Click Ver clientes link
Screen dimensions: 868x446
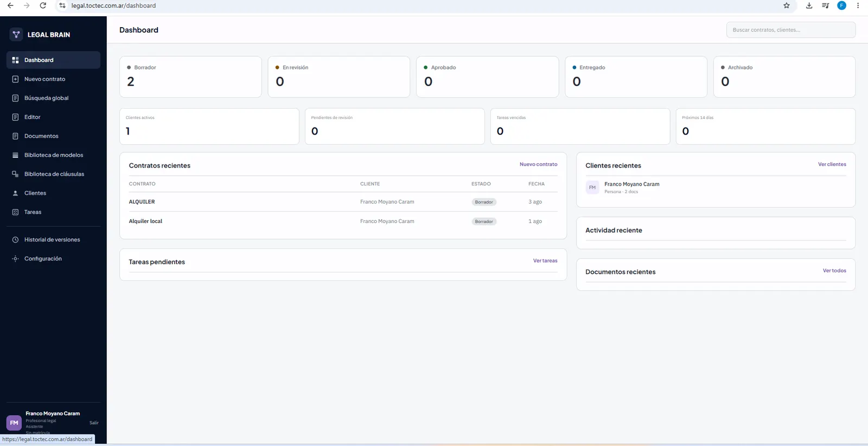[832, 164]
